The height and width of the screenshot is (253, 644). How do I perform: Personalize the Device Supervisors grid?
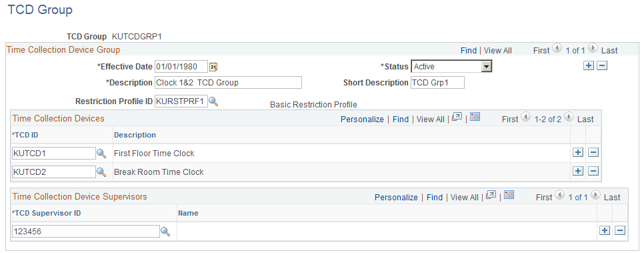pyautogui.click(x=397, y=198)
